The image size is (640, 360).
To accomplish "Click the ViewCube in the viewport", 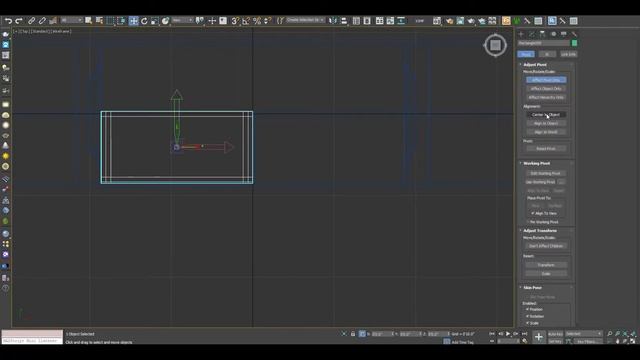I will pyautogui.click(x=495, y=45).
